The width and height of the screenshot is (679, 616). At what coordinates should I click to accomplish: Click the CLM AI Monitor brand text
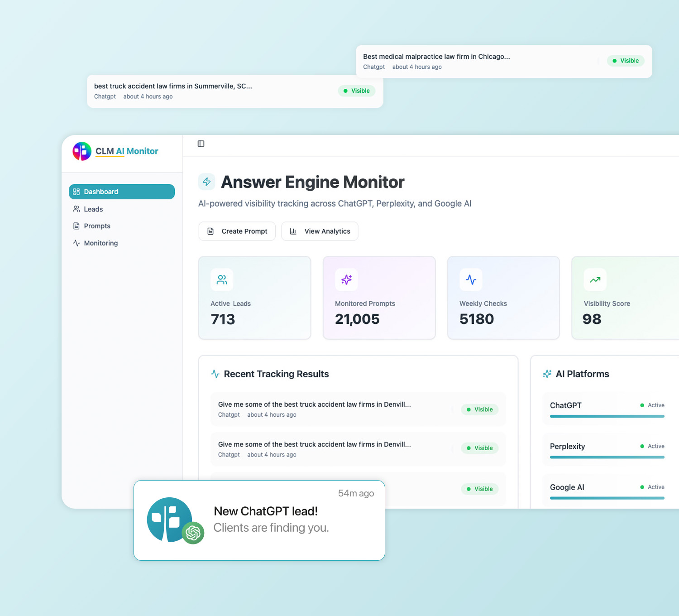tap(127, 151)
